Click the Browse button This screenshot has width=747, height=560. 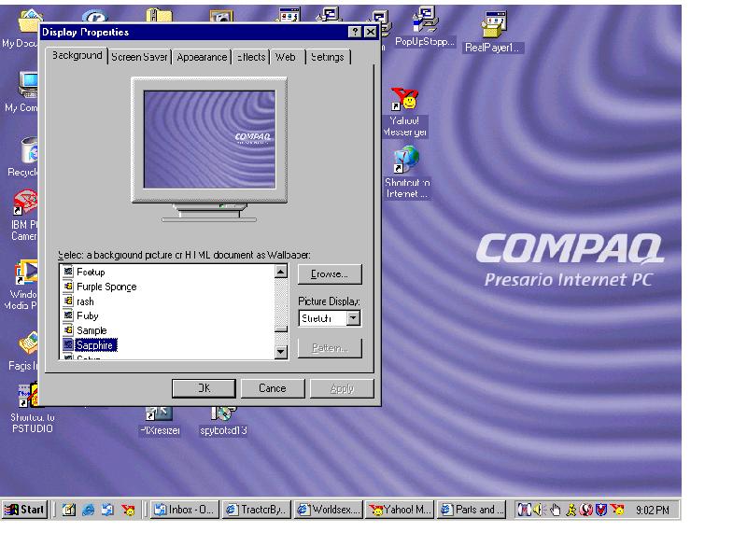[330, 274]
